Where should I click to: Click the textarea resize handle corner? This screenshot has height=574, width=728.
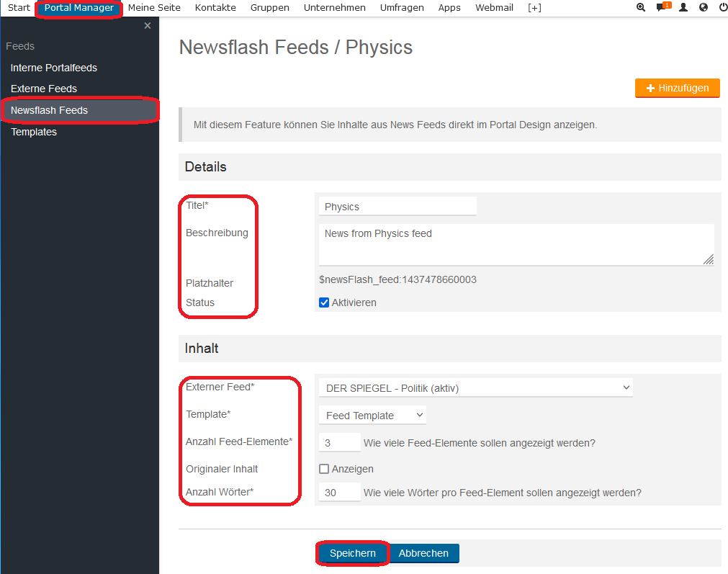[x=709, y=259]
